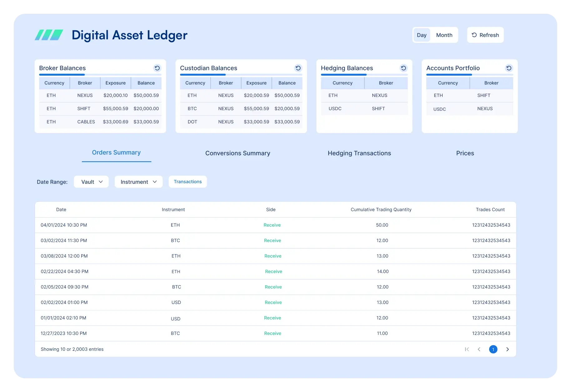Open the Orders Summary tab
The height and width of the screenshot is (392, 571).
point(116,152)
